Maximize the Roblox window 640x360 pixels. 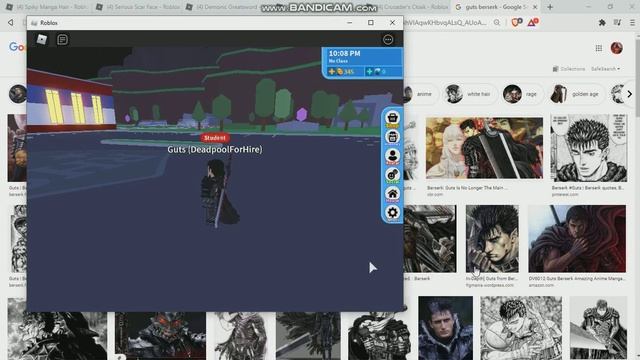click(371, 23)
